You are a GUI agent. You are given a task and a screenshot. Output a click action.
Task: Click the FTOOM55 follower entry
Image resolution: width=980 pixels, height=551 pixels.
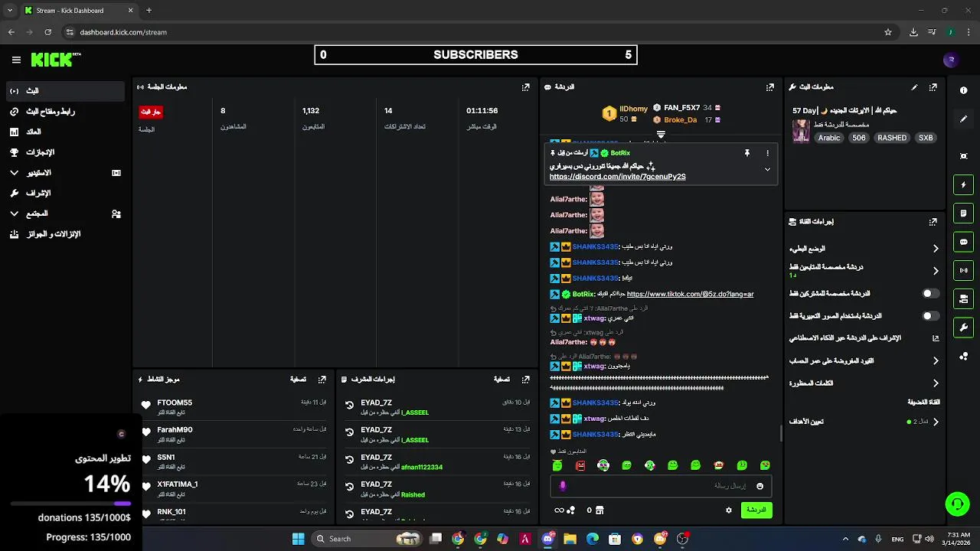[234, 406]
